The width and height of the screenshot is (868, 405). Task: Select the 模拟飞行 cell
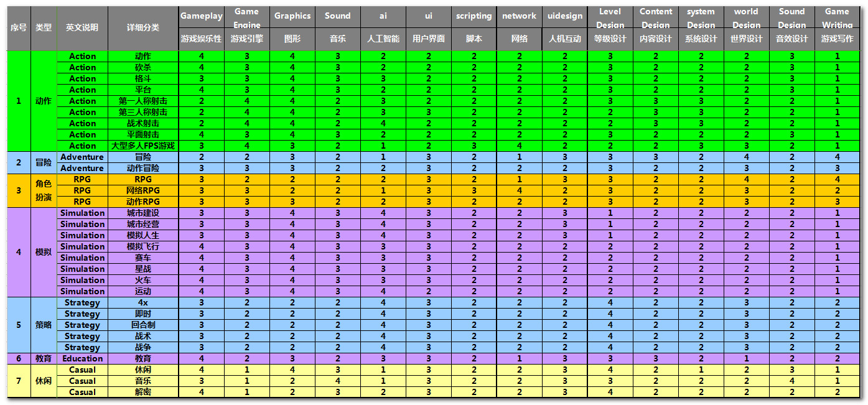(143, 246)
